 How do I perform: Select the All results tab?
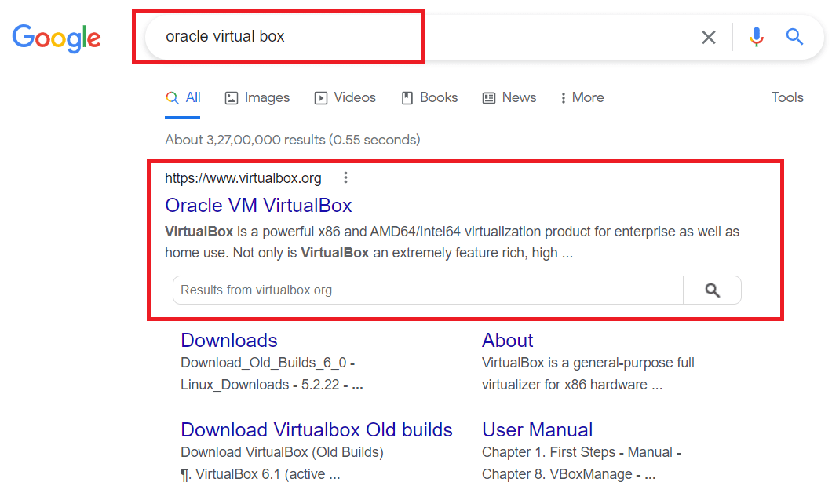pos(183,97)
